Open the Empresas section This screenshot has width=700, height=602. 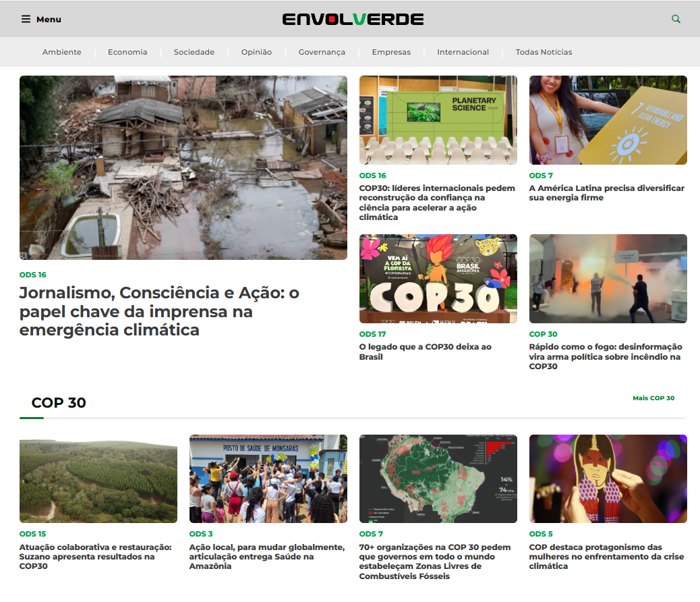point(391,51)
